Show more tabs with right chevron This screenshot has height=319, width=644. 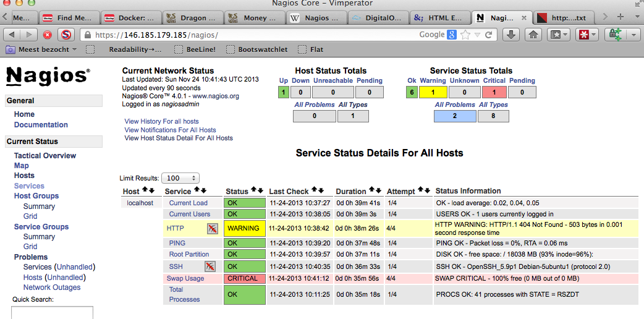coord(605,17)
